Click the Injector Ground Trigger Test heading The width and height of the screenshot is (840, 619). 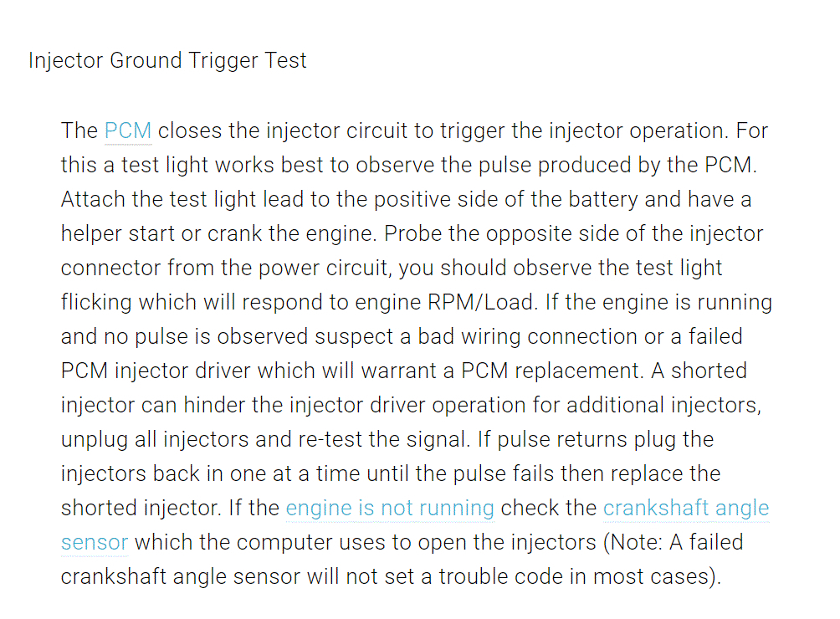[x=167, y=61]
